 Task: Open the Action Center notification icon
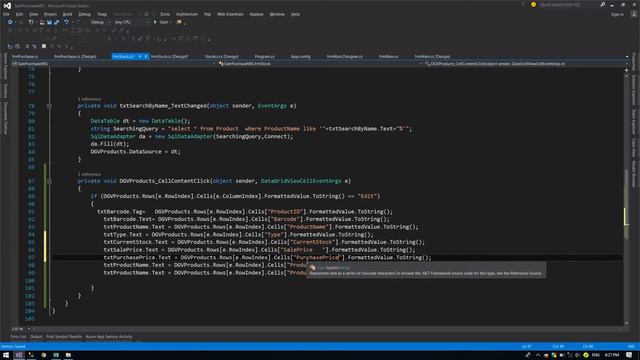[x=629, y=355]
